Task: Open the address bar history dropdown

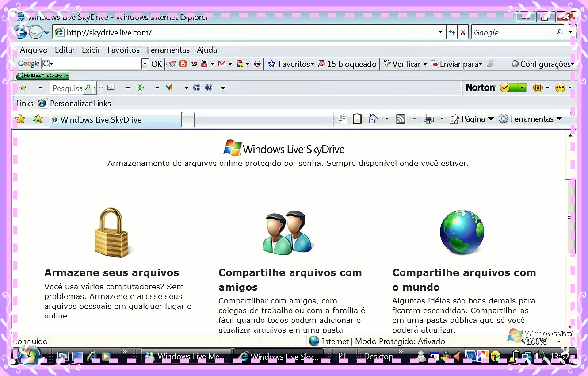Action: tap(440, 32)
